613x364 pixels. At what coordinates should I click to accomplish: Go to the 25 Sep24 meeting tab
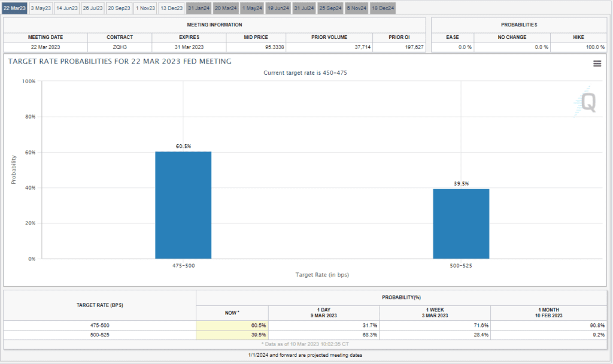click(330, 8)
